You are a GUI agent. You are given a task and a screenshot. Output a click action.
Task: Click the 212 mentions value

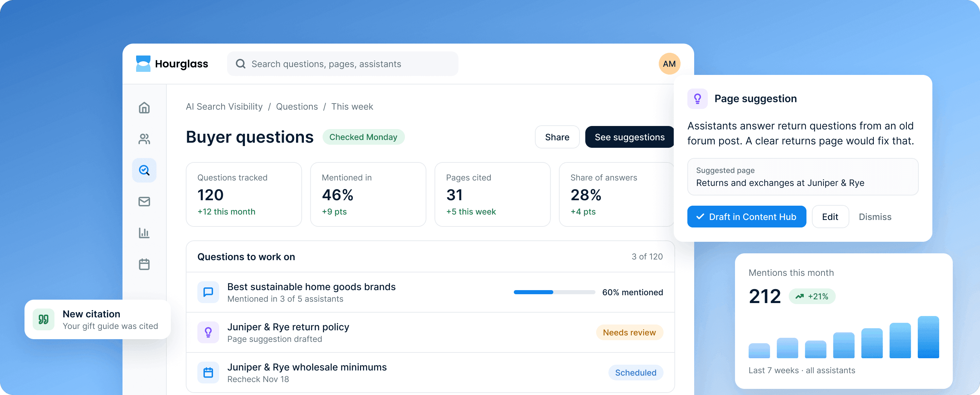(765, 296)
